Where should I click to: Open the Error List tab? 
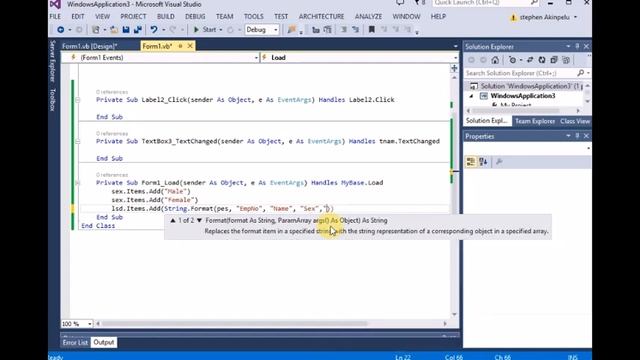tap(75, 342)
